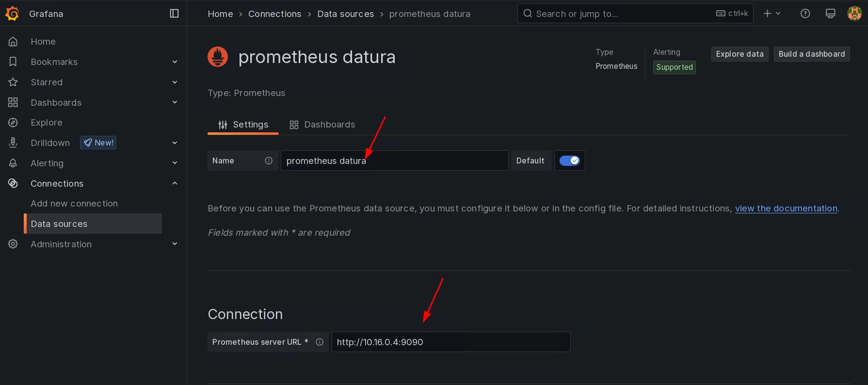Collapse the sidebar with dock menu icon
Viewport: 868px width, 385px height.
[x=174, y=14]
